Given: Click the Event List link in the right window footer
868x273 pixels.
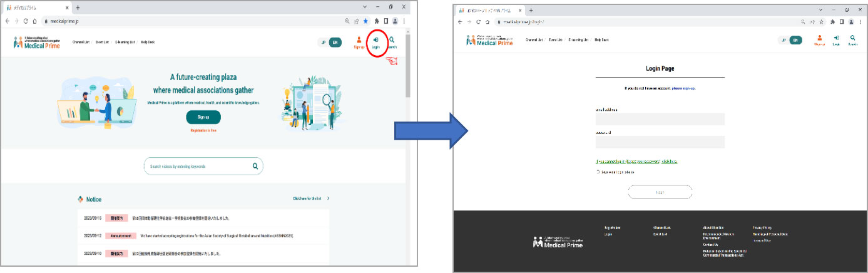Looking at the screenshot, I should [661, 234].
